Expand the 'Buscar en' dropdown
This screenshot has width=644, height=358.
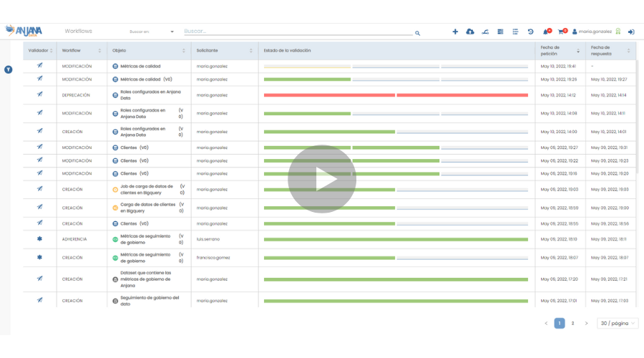click(x=172, y=32)
